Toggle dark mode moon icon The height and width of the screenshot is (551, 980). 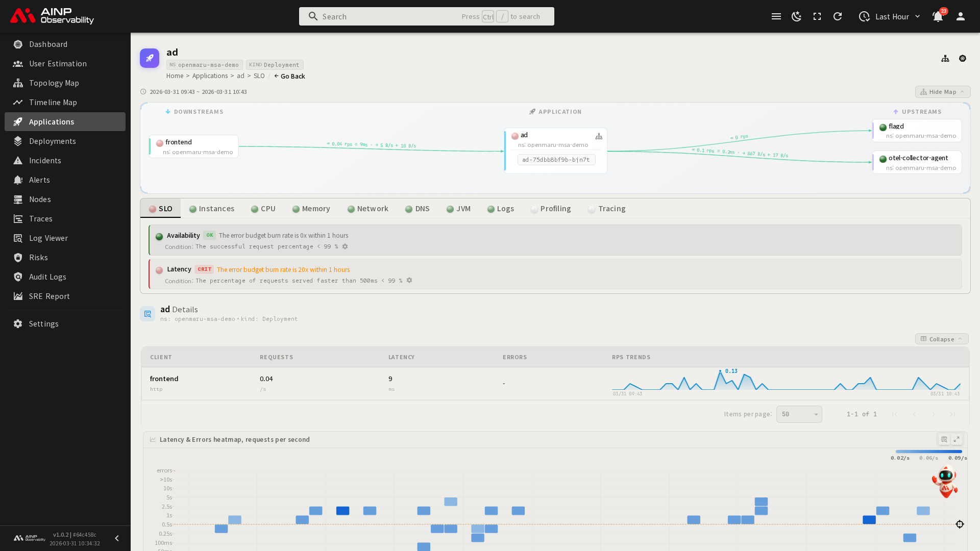tap(796, 16)
